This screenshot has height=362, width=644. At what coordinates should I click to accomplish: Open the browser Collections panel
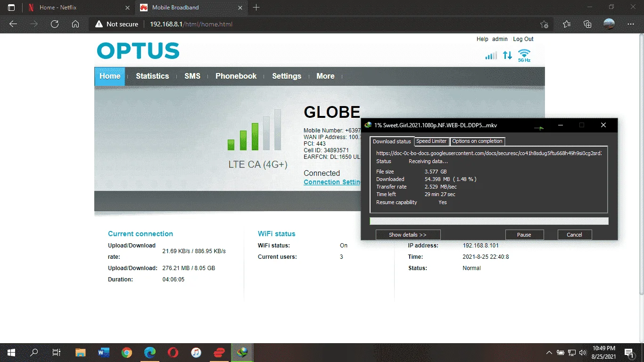[587, 24]
